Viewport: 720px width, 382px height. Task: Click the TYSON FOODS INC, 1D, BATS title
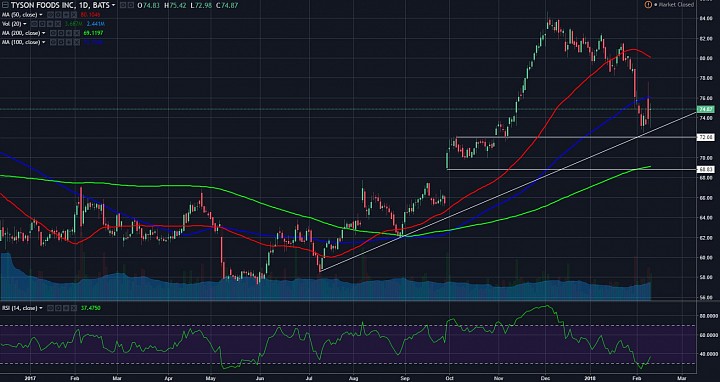60,5
